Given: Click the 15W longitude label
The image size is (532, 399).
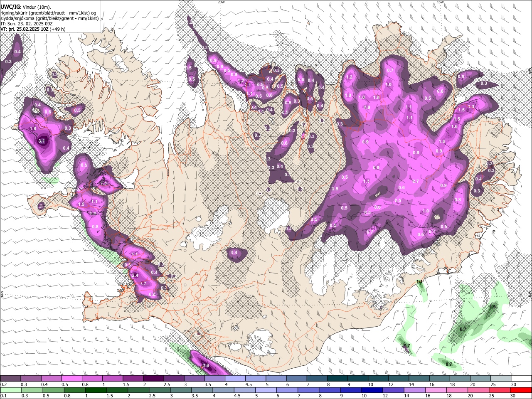Looking at the screenshot, I should (x=440, y=2).
